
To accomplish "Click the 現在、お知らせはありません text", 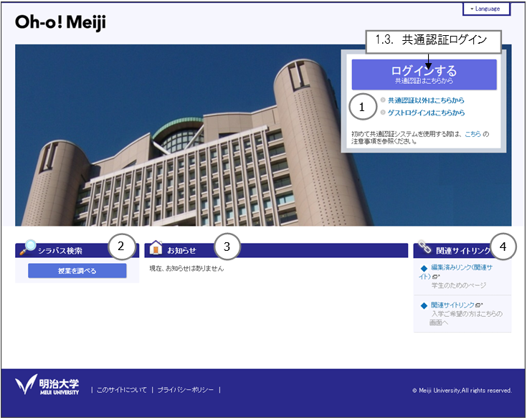I will coord(186,268).
